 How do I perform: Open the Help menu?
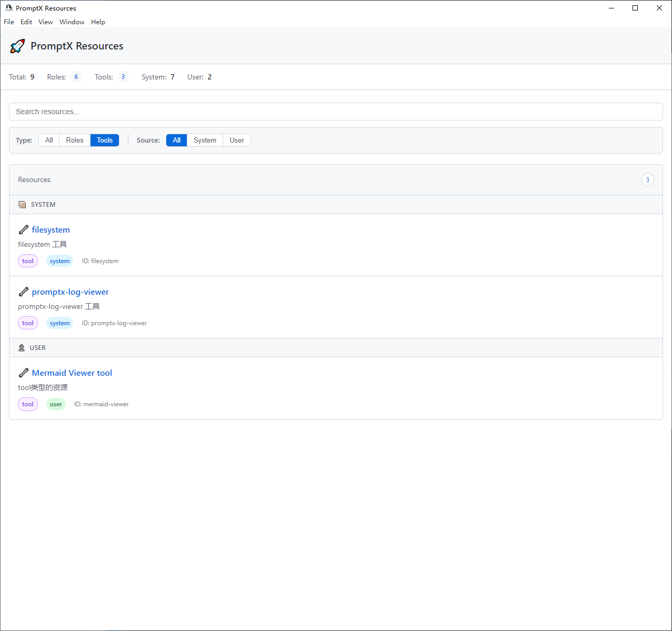pos(98,22)
